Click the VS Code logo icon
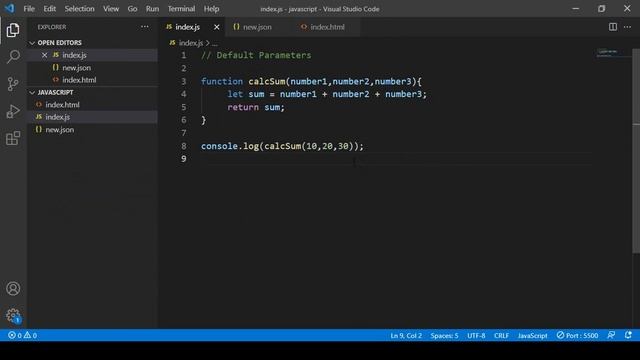 9,8
